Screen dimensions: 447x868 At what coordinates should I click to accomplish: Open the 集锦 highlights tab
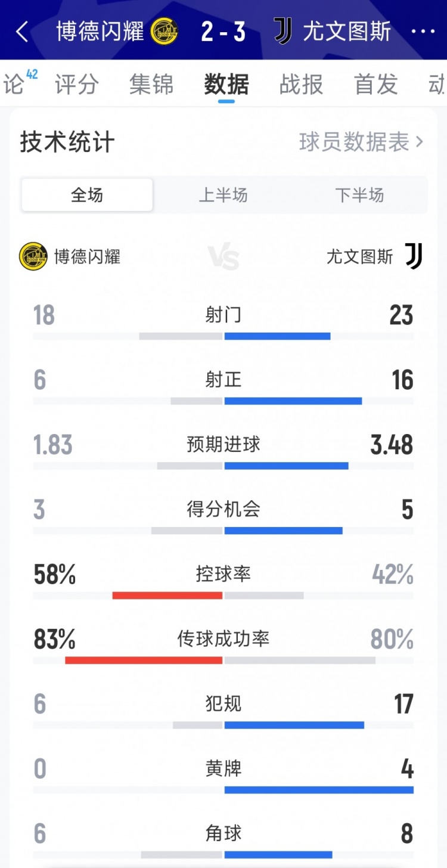click(x=151, y=85)
